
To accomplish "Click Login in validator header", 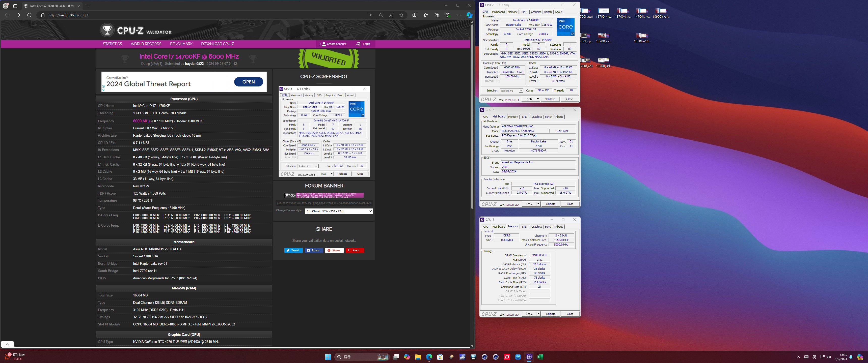I will pos(363,44).
